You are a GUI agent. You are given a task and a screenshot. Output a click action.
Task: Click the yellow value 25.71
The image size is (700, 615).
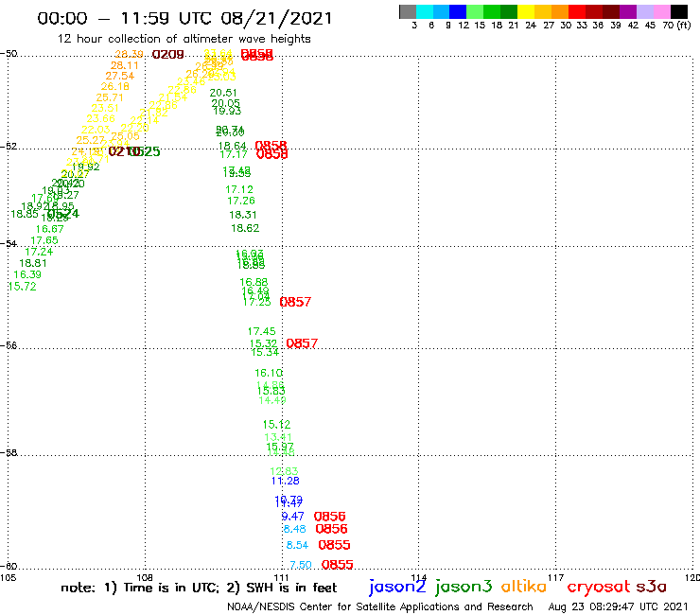point(110,97)
